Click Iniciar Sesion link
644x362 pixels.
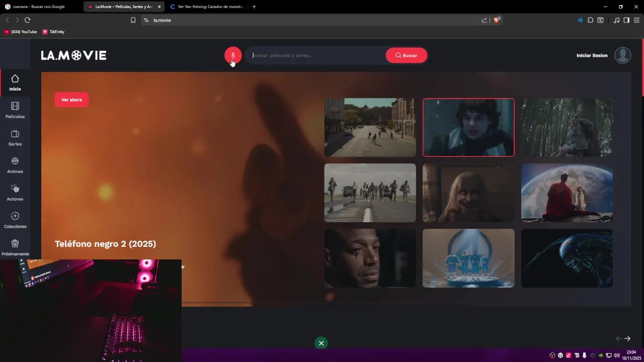592,55
